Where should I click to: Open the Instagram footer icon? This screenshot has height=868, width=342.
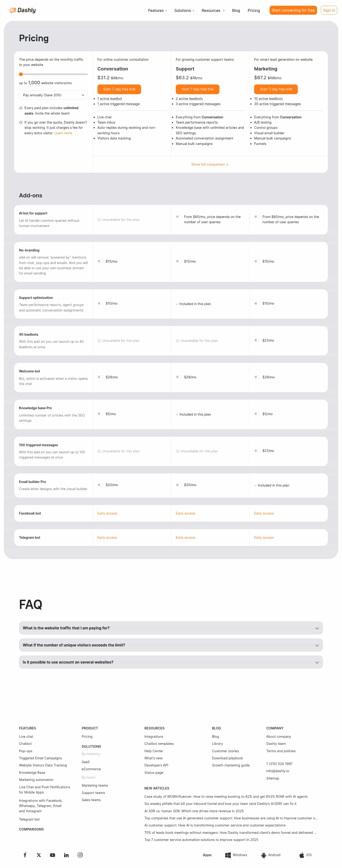coord(80,855)
